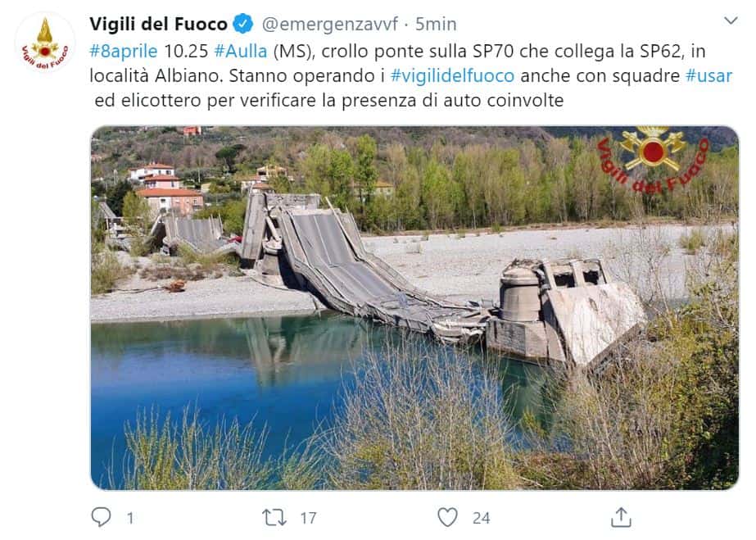
Task: Click the blue verified badge
Action: point(243,24)
